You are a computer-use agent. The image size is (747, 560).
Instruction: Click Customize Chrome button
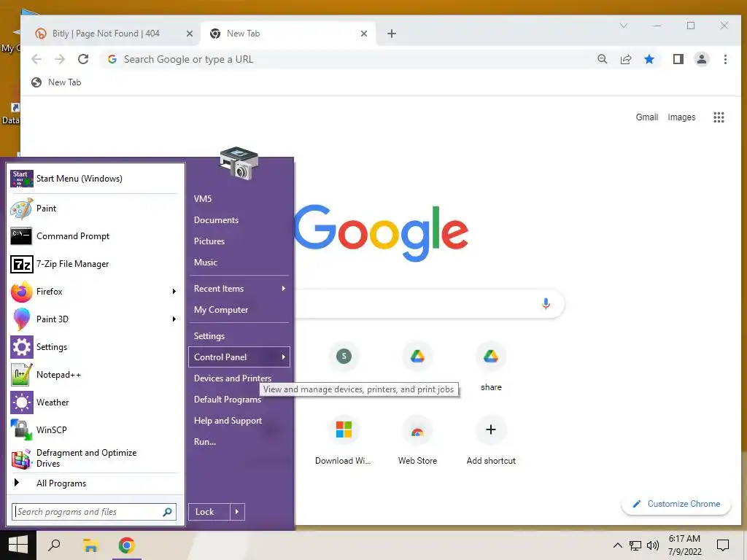(x=676, y=504)
